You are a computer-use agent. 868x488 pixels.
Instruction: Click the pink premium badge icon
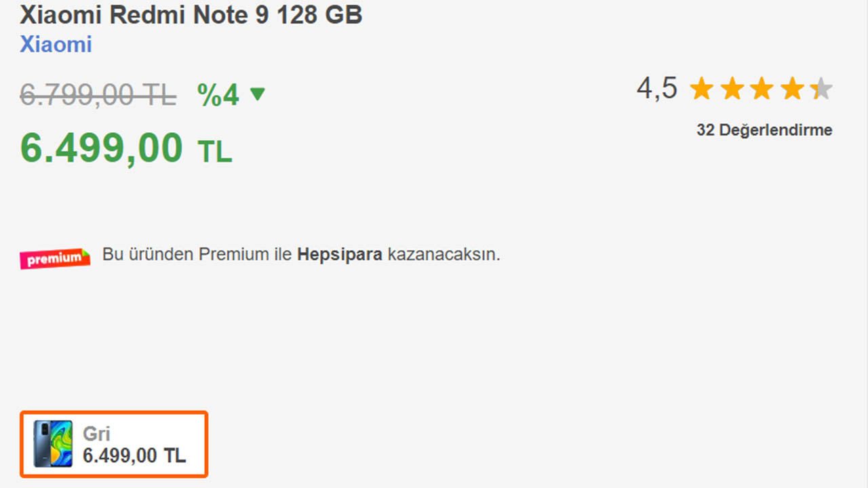tap(55, 258)
